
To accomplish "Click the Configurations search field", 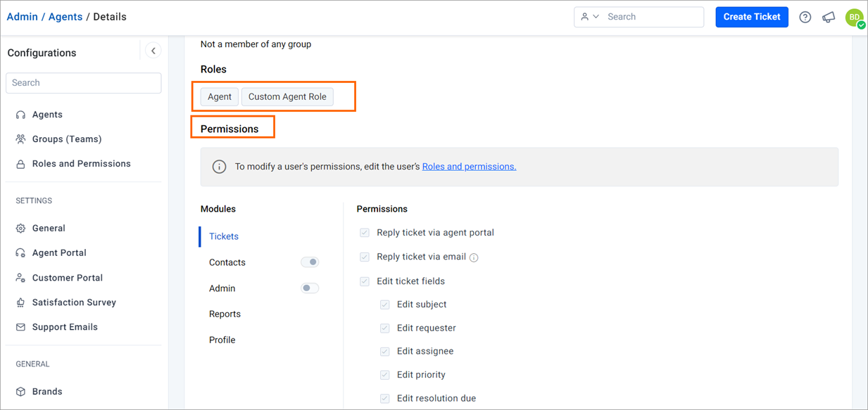I will point(84,83).
